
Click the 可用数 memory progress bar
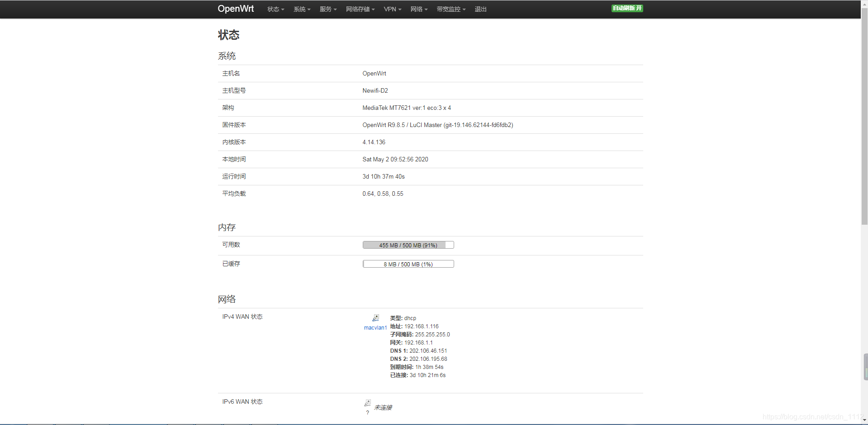[408, 245]
